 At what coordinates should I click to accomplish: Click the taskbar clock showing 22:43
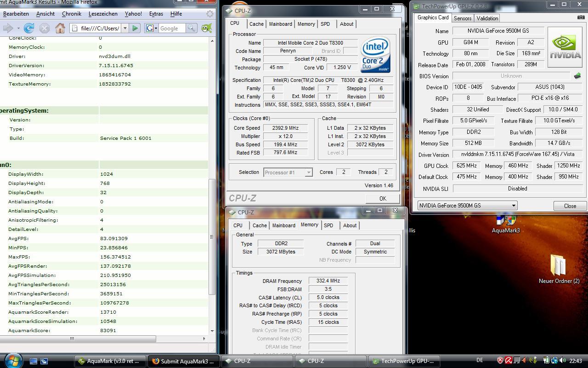[x=576, y=361]
